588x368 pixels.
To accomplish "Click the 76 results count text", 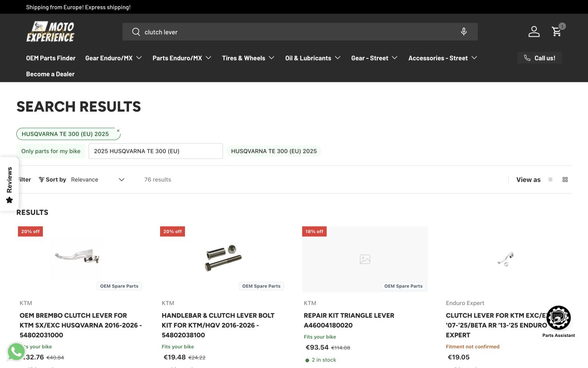I will [x=158, y=180].
